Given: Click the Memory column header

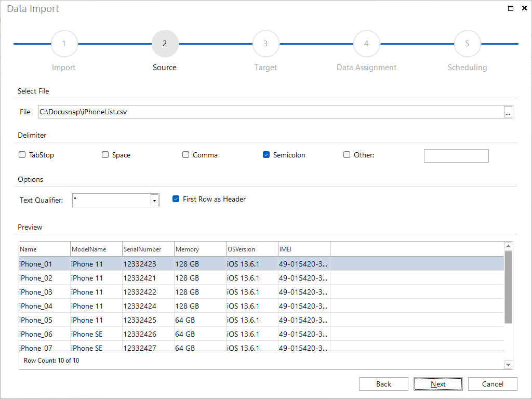Looking at the screenshot, I should 200,249.
